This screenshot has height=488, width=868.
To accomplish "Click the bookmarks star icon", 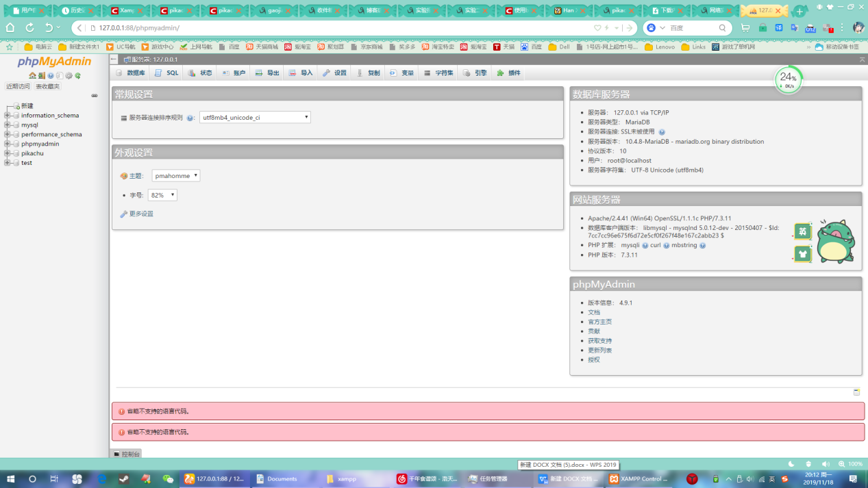I will [10, 47].
